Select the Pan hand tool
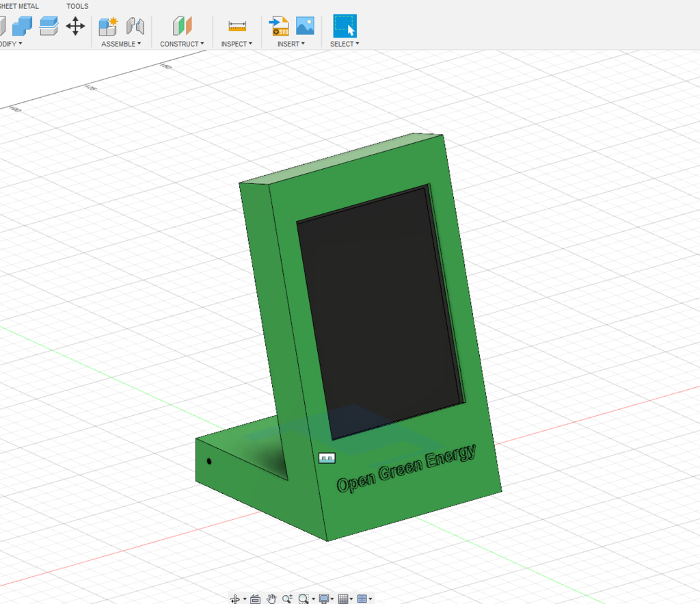 click(x=271, y=599)
